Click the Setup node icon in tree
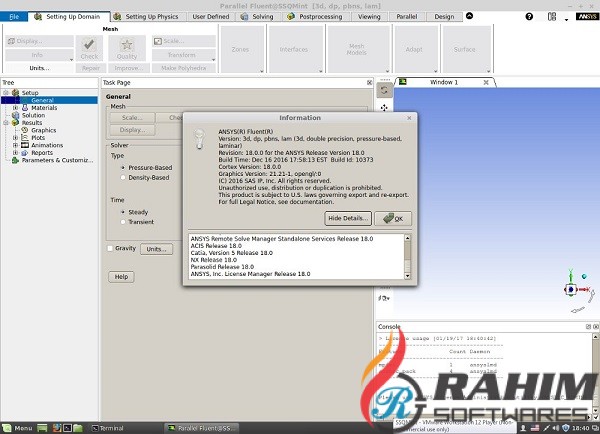Viewport: 600px width, 434px height. pos(15,93)
